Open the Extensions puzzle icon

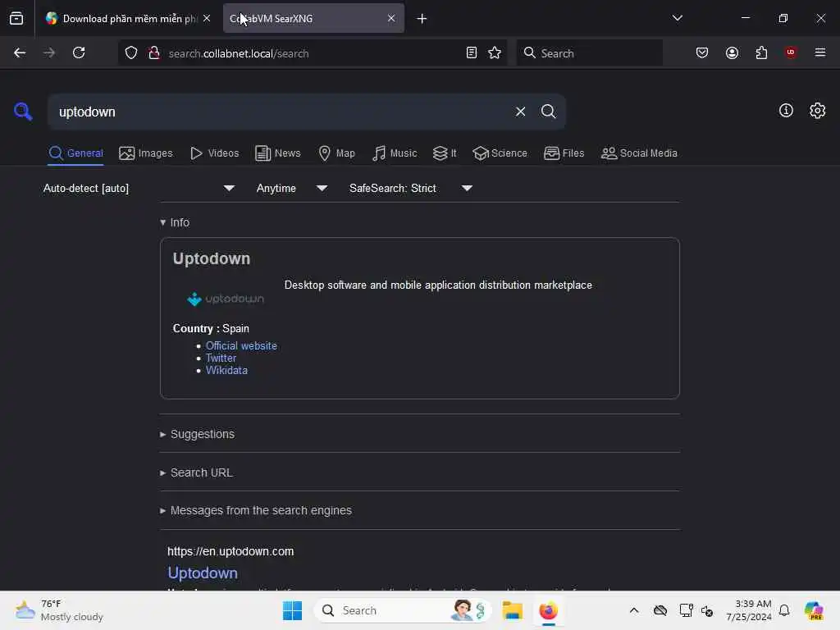pos(761,52)
